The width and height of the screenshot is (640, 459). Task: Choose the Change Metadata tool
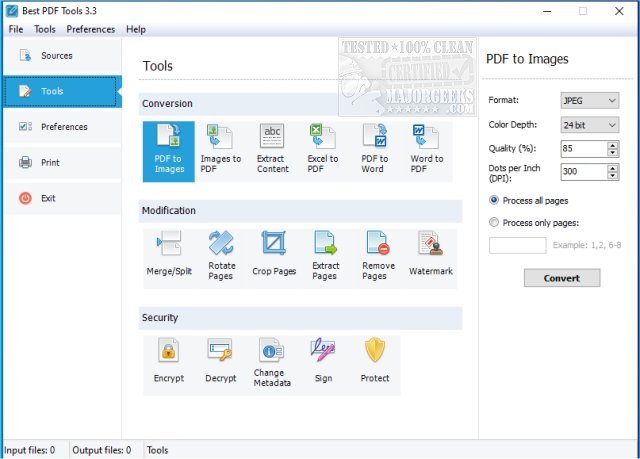point(272,366)
